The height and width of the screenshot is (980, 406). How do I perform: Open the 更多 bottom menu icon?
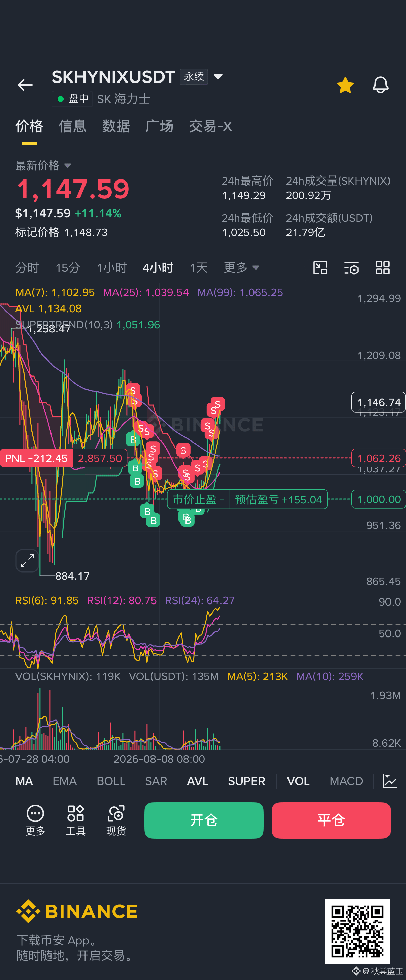[x=35, y=820]
